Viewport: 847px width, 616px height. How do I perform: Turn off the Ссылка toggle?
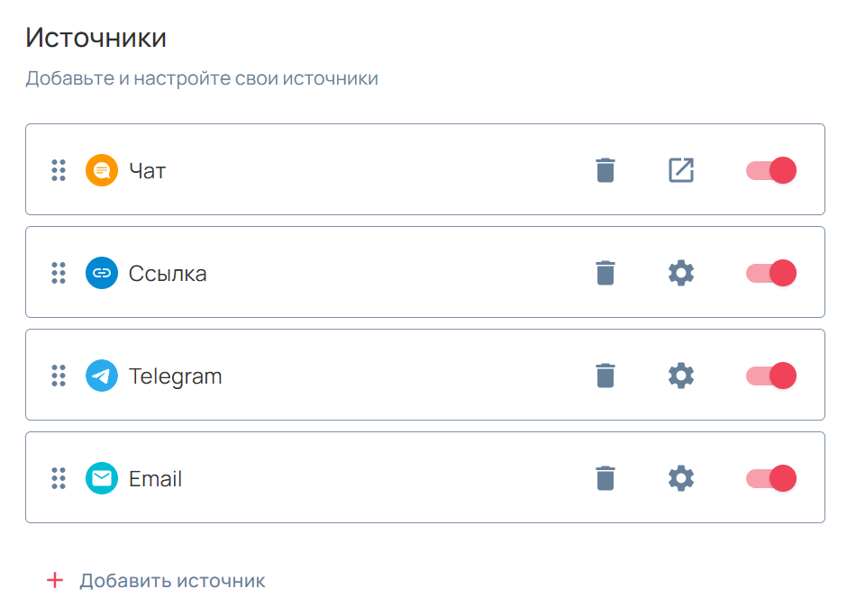772,272
